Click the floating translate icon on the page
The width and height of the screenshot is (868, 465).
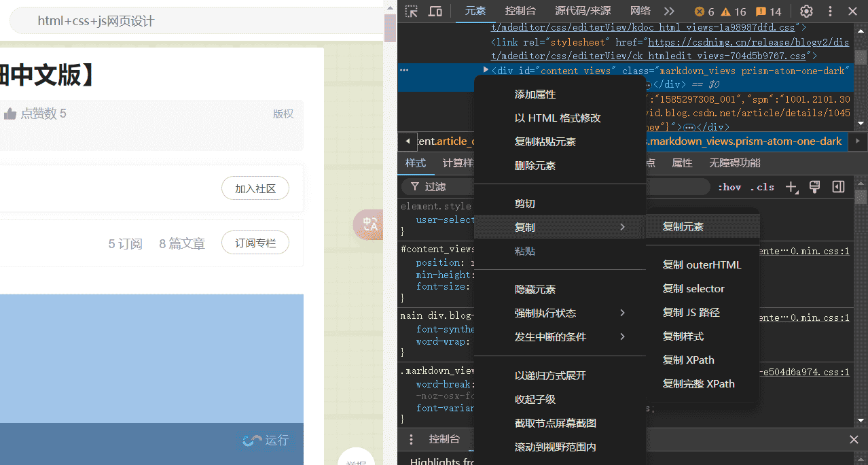368,225
